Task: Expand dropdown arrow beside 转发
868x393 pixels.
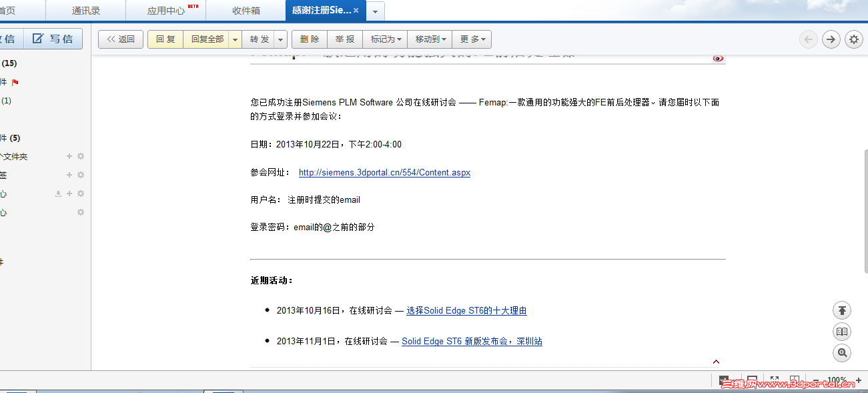Action: tap(281, 39)
